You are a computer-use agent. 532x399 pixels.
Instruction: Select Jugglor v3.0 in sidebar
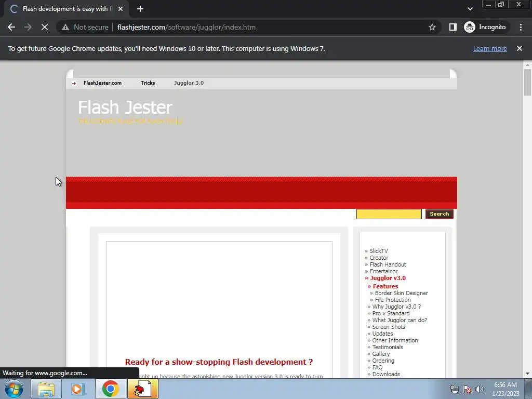[388, 278]
